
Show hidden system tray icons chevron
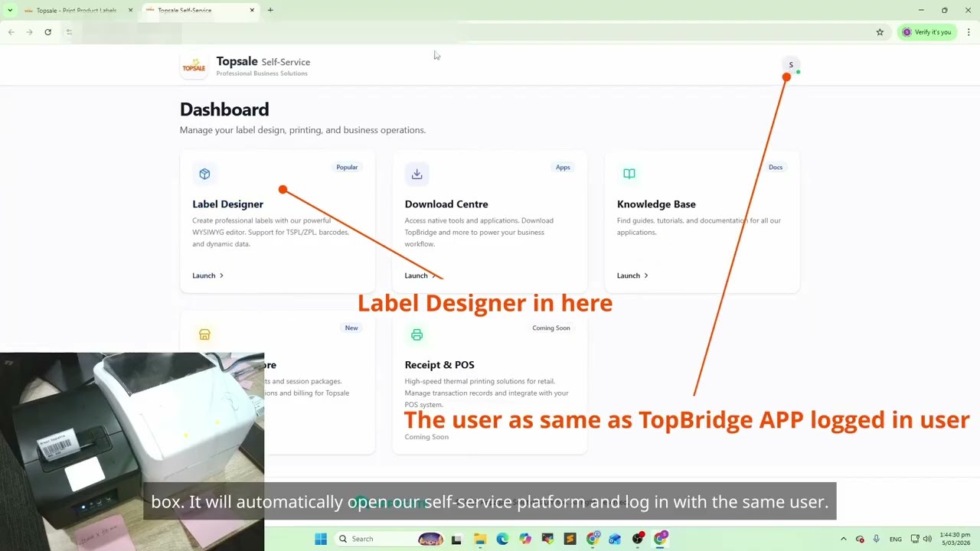844,539
